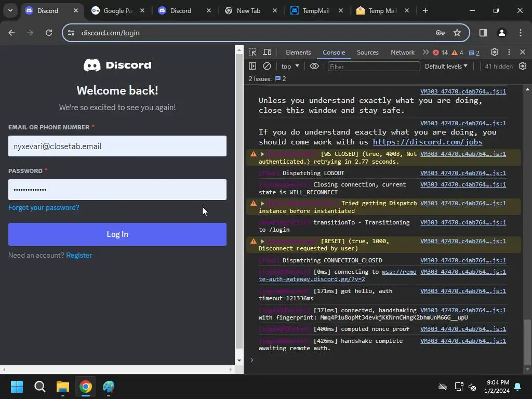Open source link for handshake complete message
Viewport: 532px width, 399px height.
coord(463,341)
